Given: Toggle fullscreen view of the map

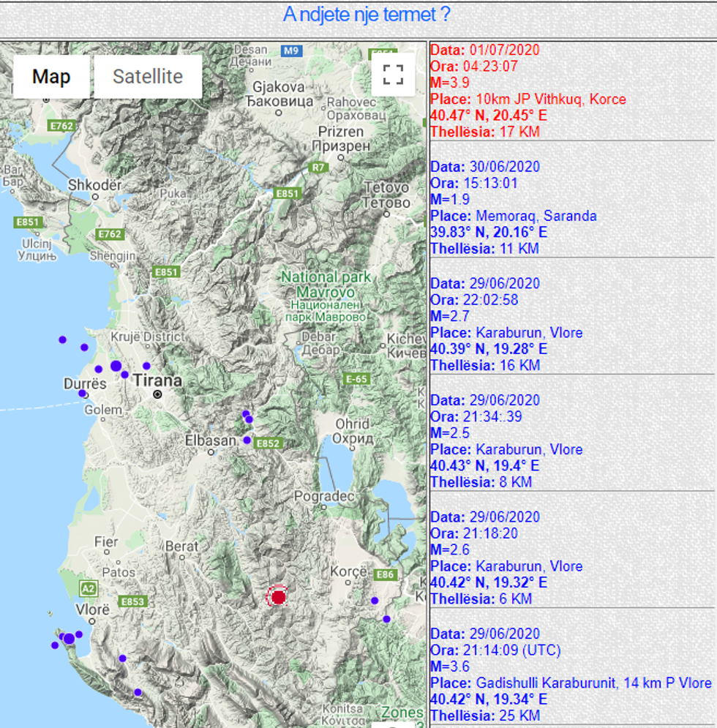Looking at the screenshot, I should (x=393, y=75).
